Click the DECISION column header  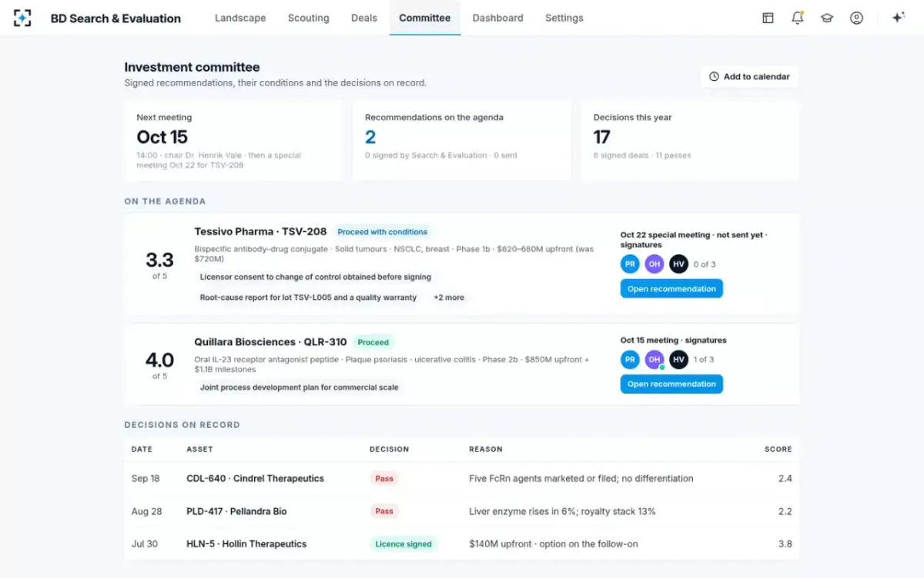(389, 449)
